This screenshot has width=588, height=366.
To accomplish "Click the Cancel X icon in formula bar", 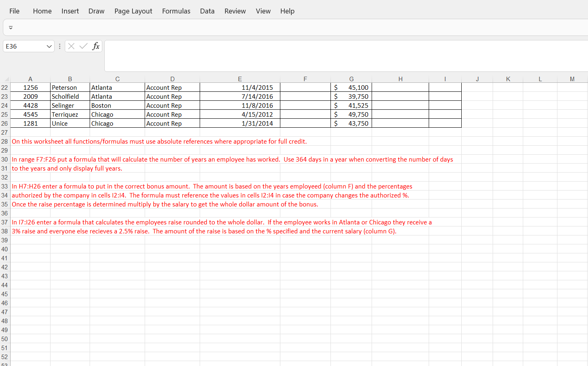I will click(71, 46).
